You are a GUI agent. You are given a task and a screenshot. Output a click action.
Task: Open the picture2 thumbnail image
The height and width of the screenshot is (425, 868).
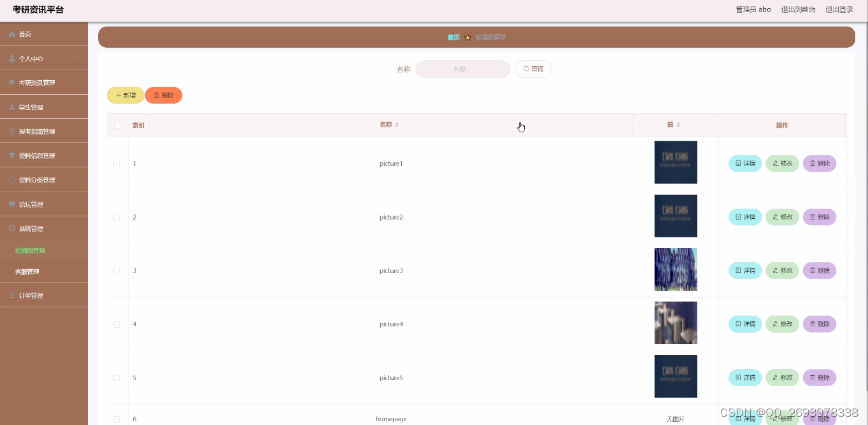(676, 216)
